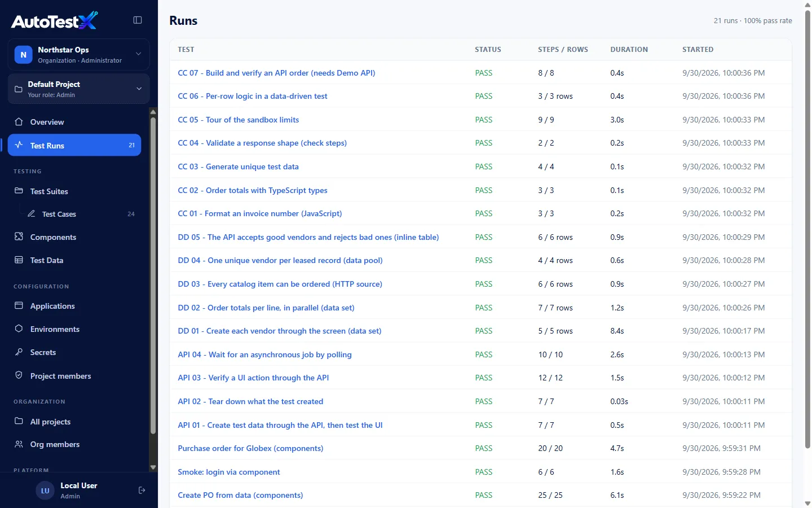812x508 pixels.
Task: Click '6 / 6 rows' in the DD 05 row
Action: click(x=555, y=237)
